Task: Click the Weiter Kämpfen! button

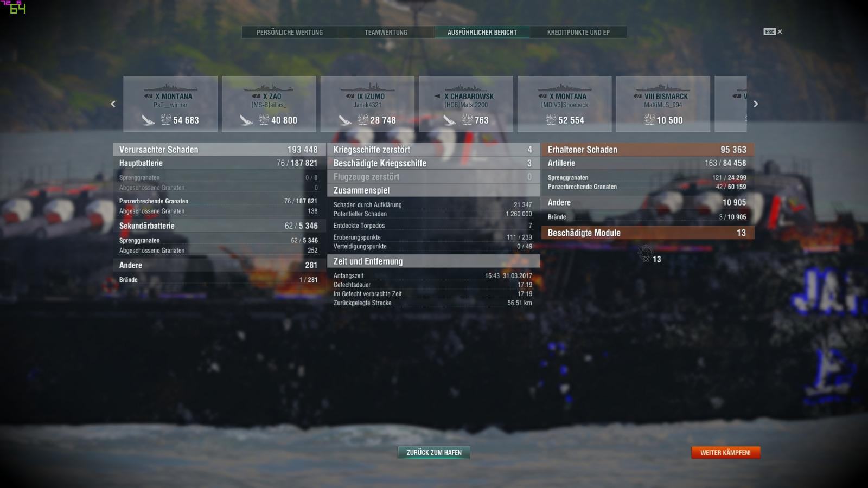Action: (726, 453)
